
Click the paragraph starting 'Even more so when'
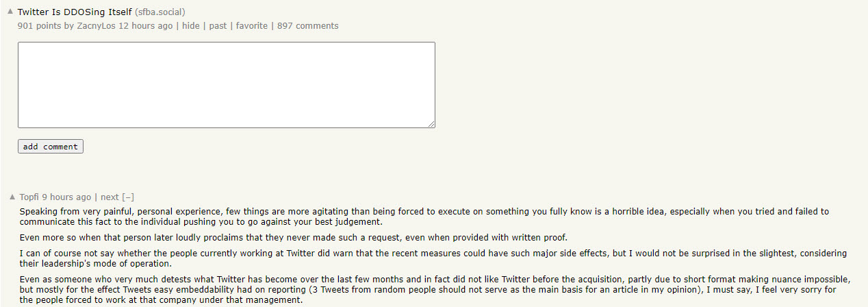pos(294,238)
